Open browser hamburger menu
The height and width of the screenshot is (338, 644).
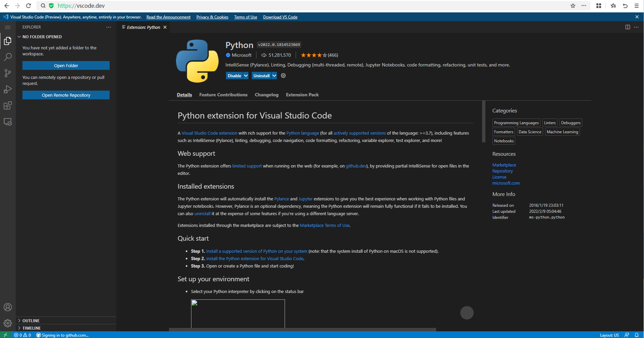tap(637, 6)
